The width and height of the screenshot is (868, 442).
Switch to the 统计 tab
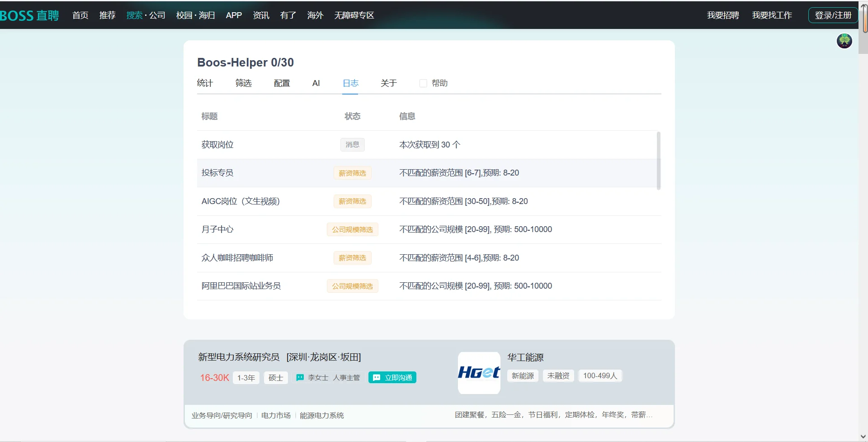tap(205, 83)
